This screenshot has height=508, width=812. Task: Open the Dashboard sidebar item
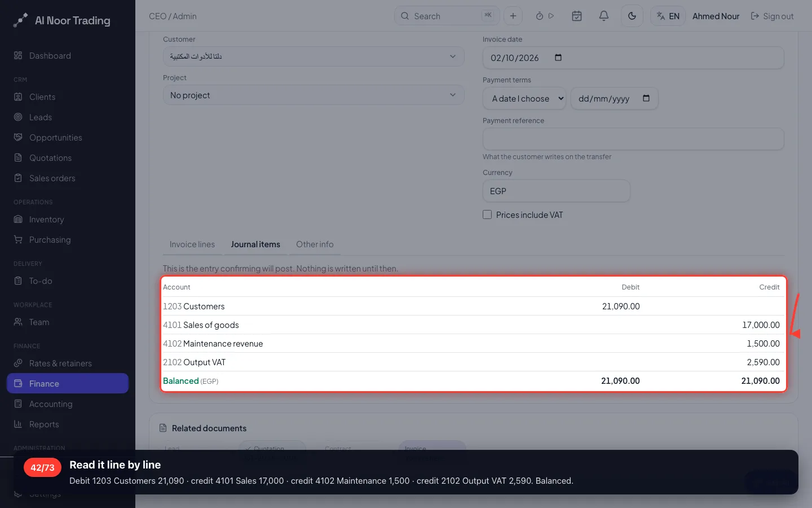[x=68, y=56]
